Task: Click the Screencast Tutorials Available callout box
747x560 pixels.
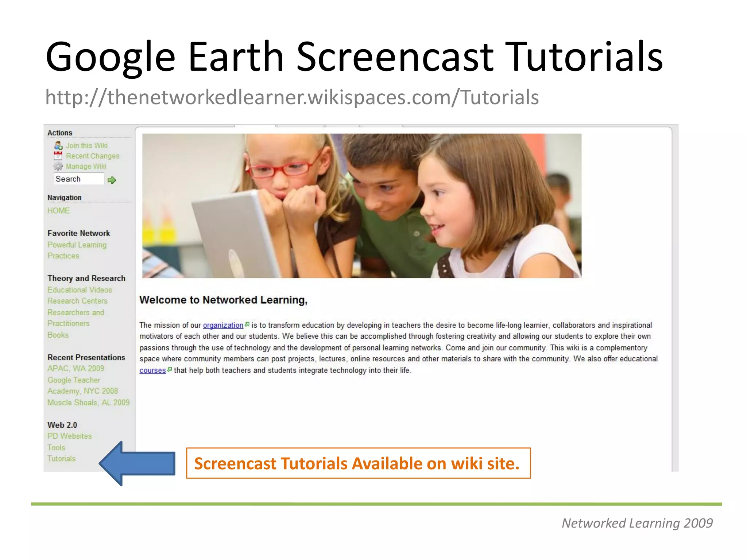Action: (x=358, y=463)
